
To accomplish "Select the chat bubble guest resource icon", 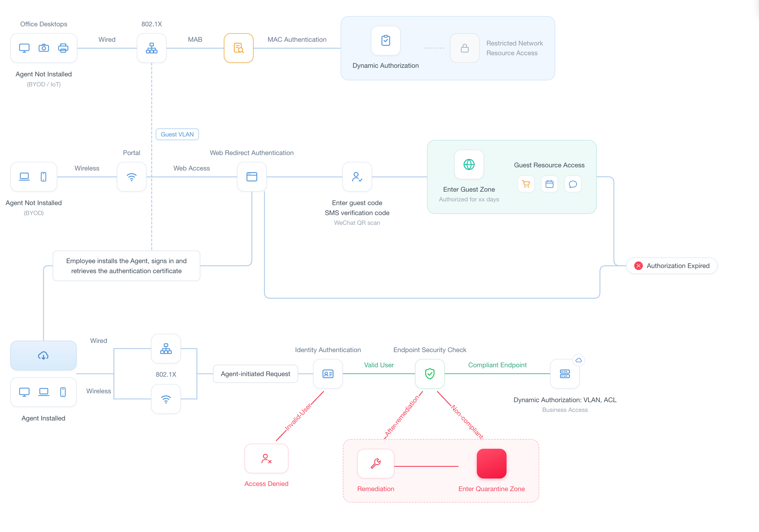I will [x=573, y=184].
